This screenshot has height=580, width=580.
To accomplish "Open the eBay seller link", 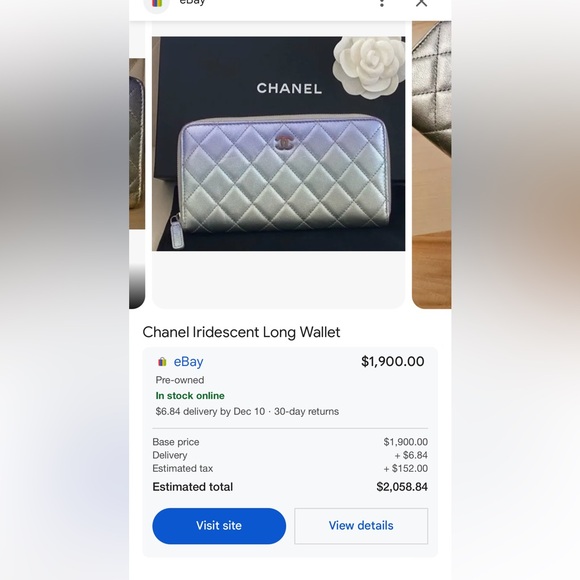I will pyautogui.click(x=188, y=361).
